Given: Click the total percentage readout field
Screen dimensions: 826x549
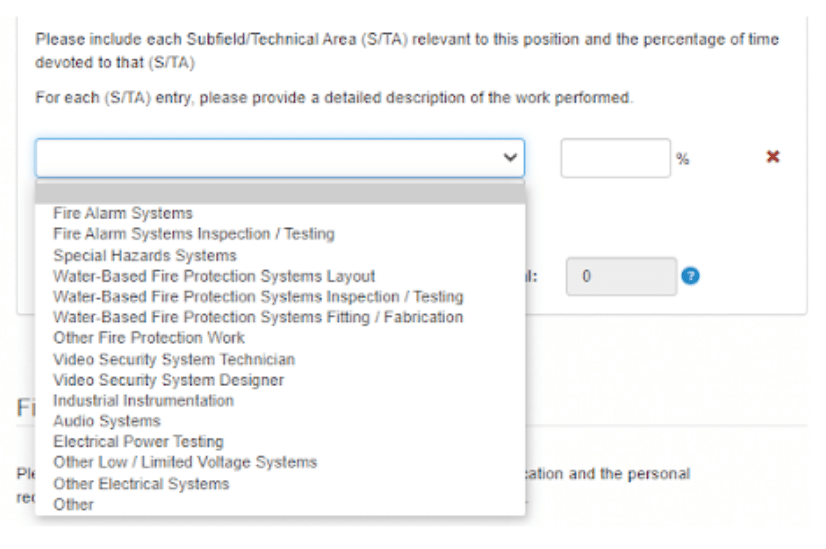Looking at the screenshot, I should [x=621, y=275].
